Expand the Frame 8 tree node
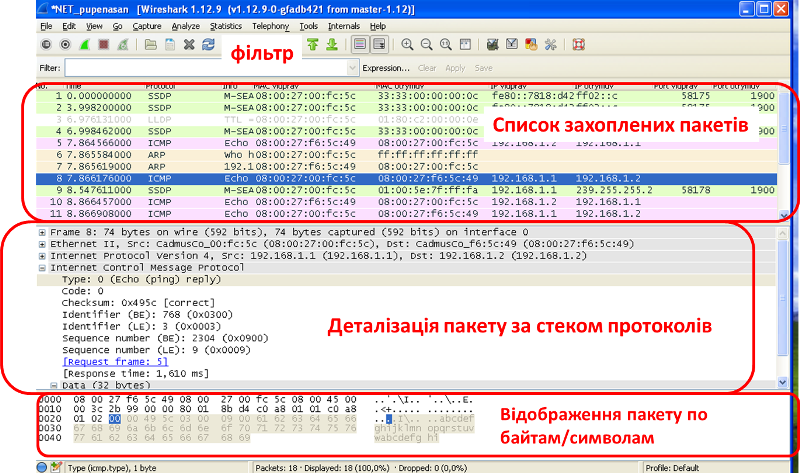Viewport: 800px width, 473px height. coord(41,231)
